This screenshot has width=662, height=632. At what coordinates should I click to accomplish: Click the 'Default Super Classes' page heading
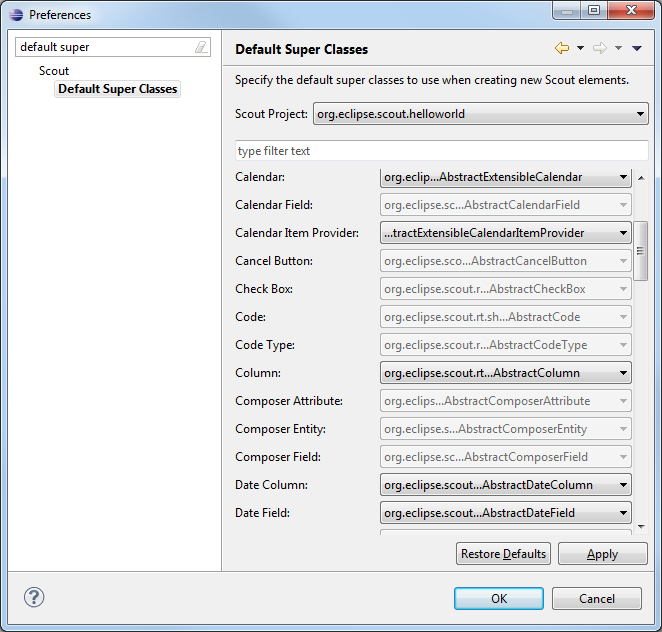click(x=301, y=49)
